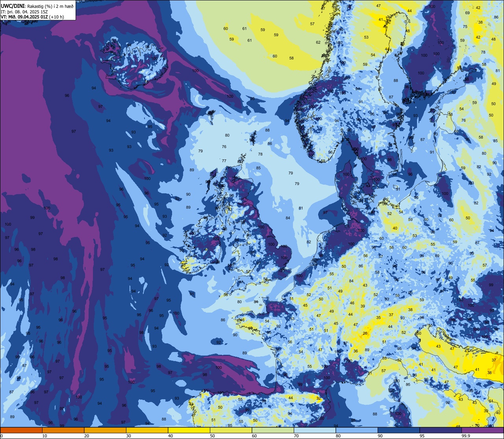This screenshot has height=439, width=504.
Task: Click the title text 'UWC/DINI: Rakastig (%) í 2 m hæð'
Action: click(x=37, y=6)
